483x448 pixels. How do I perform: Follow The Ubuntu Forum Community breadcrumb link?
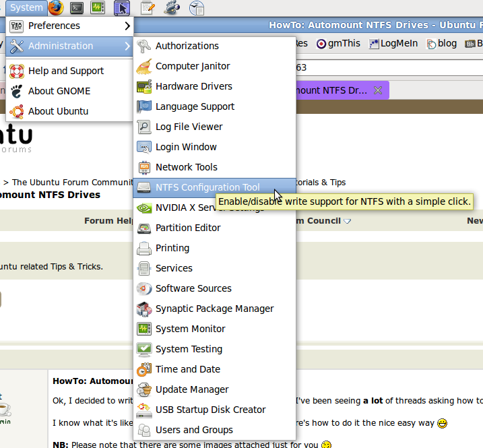[72, 183]
